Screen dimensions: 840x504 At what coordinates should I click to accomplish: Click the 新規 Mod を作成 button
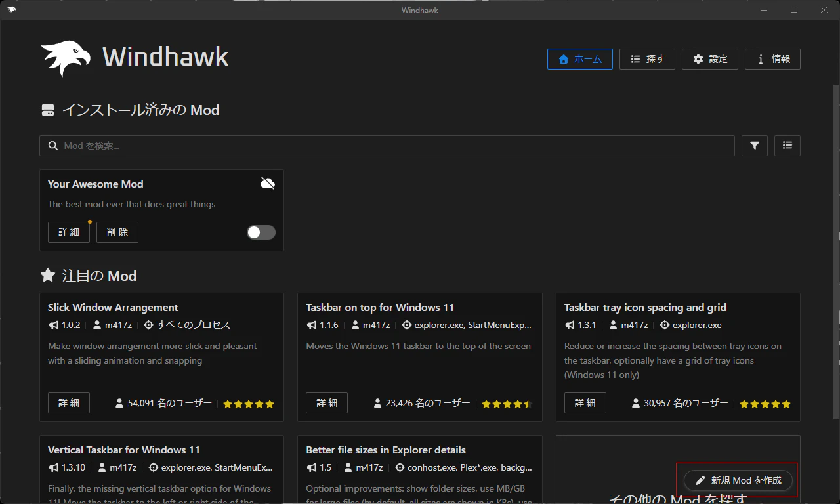(738, 480)
